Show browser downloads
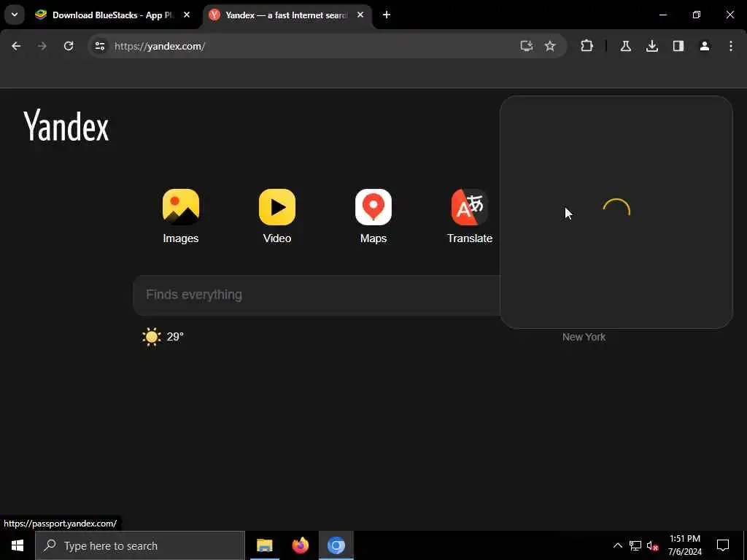 [651, 46]
